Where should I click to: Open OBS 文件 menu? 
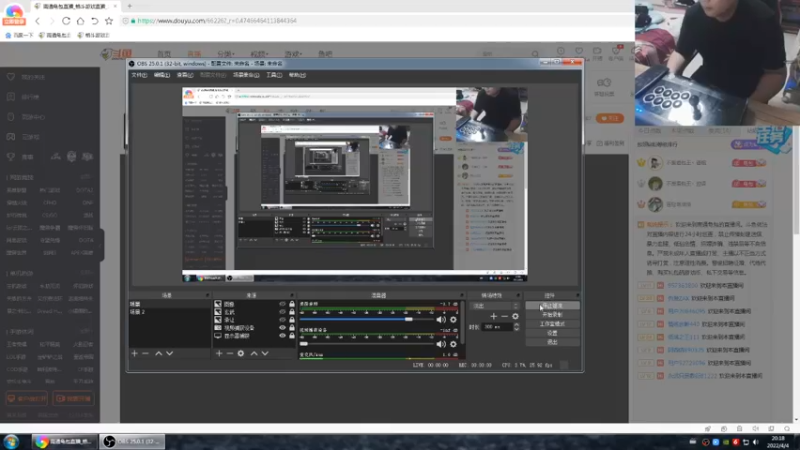coord(139,75)
